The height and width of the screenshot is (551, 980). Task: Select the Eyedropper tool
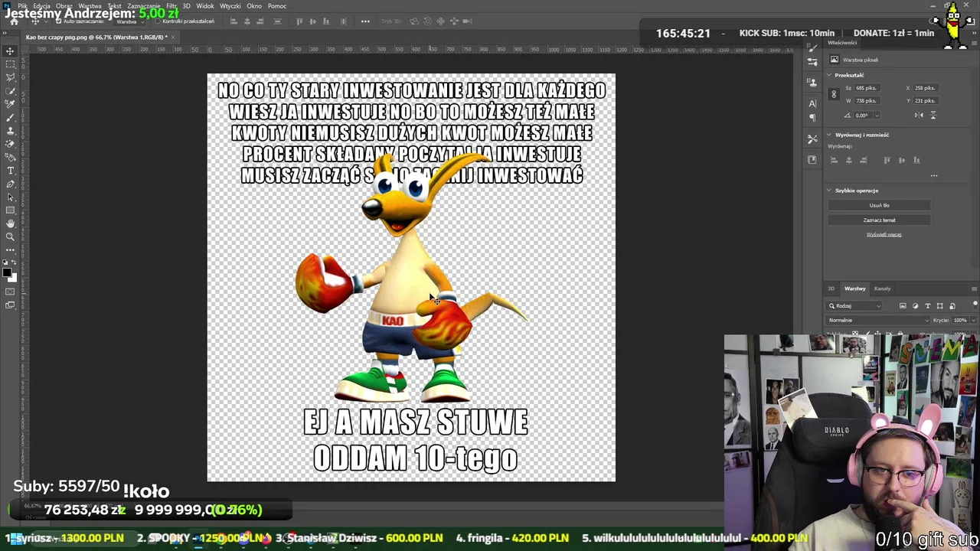[x=11, y=104]
